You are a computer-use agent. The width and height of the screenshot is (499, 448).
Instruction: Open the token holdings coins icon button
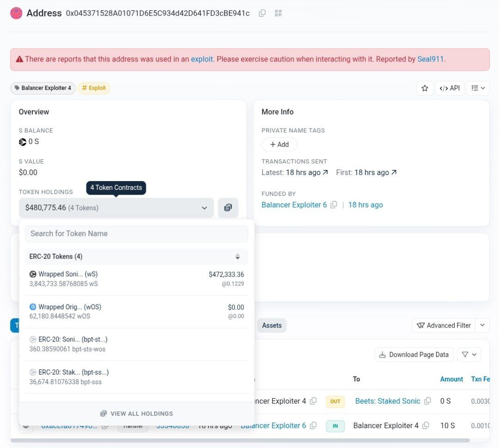(x=228, y=208)
